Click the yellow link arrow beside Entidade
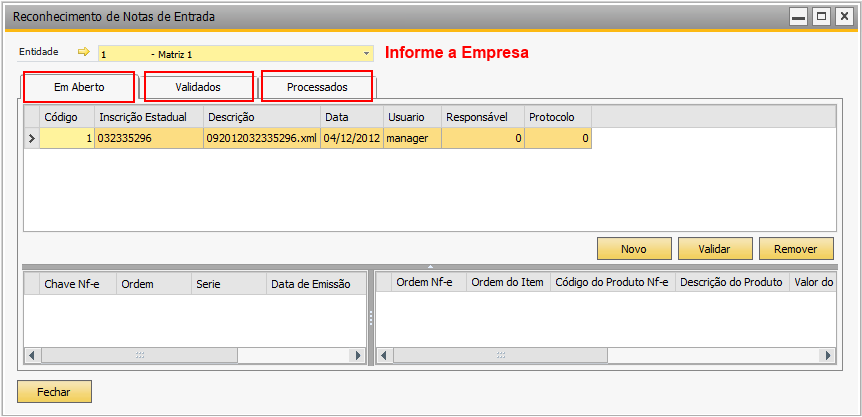 click(x=83, y=52)
